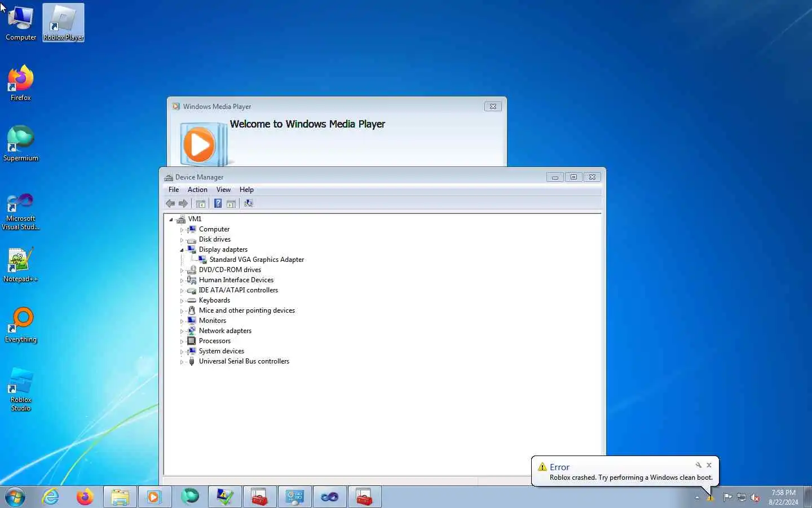812x508 pixels.
Task: Expand the System devices node arrow
Action: pyautogui.click(x=182, y=352)
